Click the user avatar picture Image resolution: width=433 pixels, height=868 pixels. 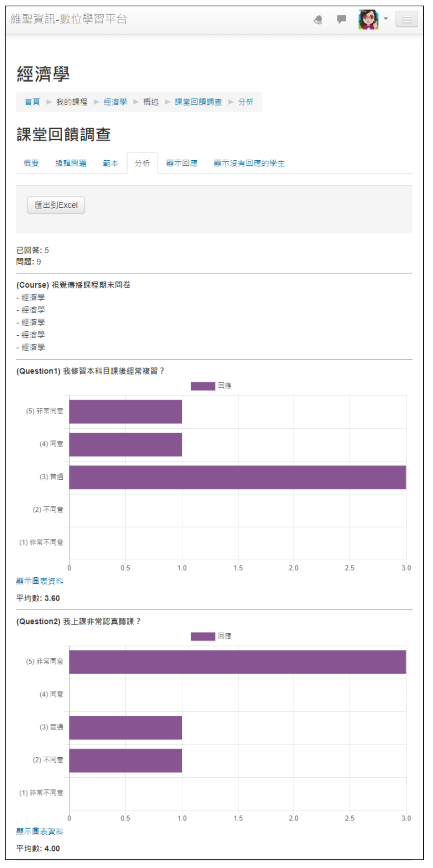pos(368,19)
